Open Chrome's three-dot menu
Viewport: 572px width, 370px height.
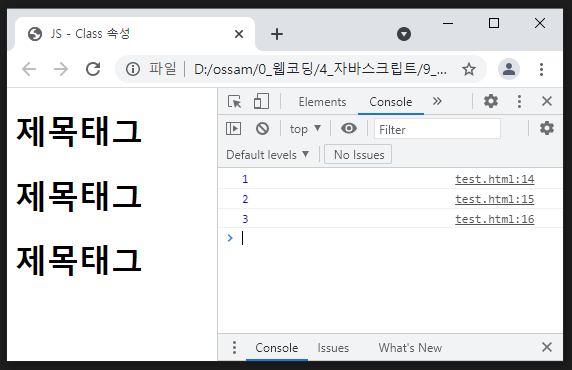pos(541,69)
